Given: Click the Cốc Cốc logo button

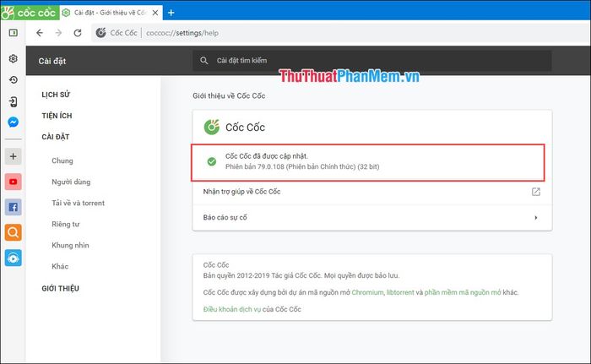Looking at the screenshot, I should click(x=30, y=13).
